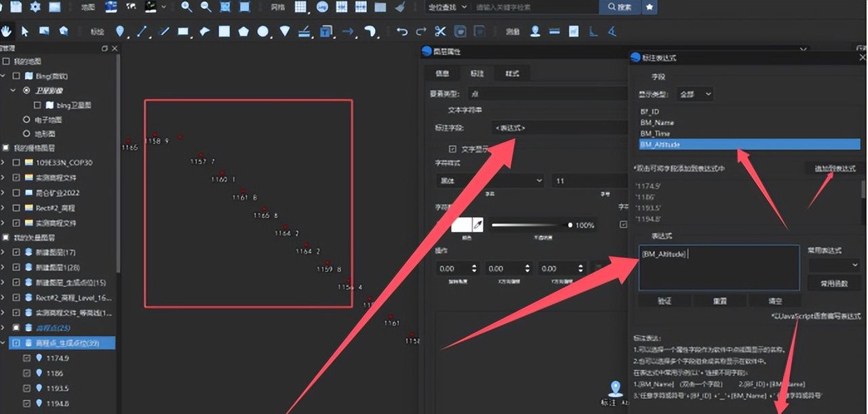The image size is (868, 414).
Task: Switch to the 信息 tab
Action: click(442, 73)
